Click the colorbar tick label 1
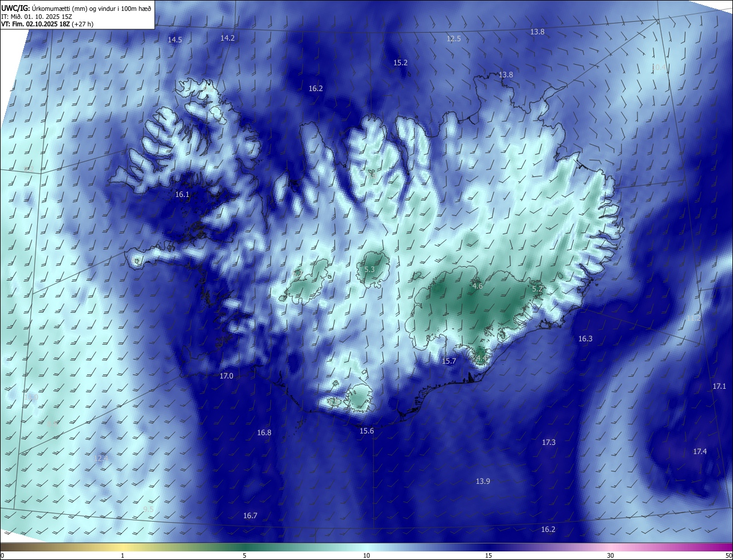Screen dimensions: 733x560 [x=123, y=555]
